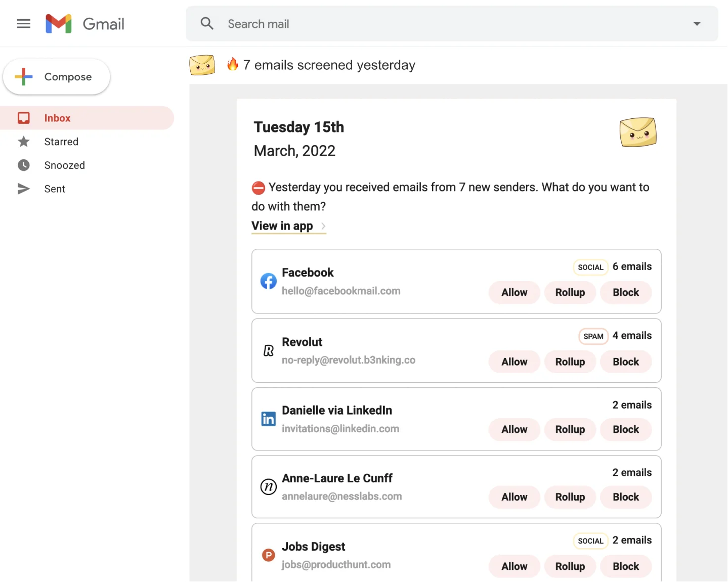The width and height of the screenshot is (728, 585).
Task: Allow emails from Facebook
Action: coord(514,292)
